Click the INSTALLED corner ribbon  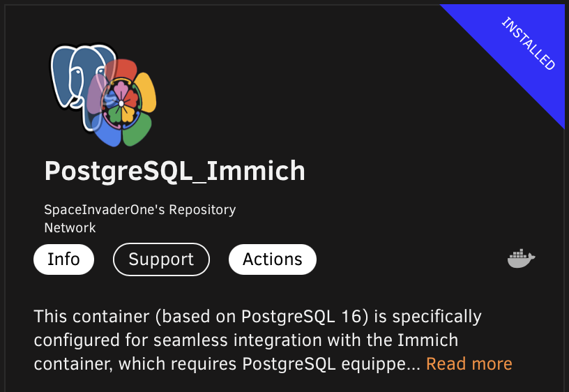(528, 43)
